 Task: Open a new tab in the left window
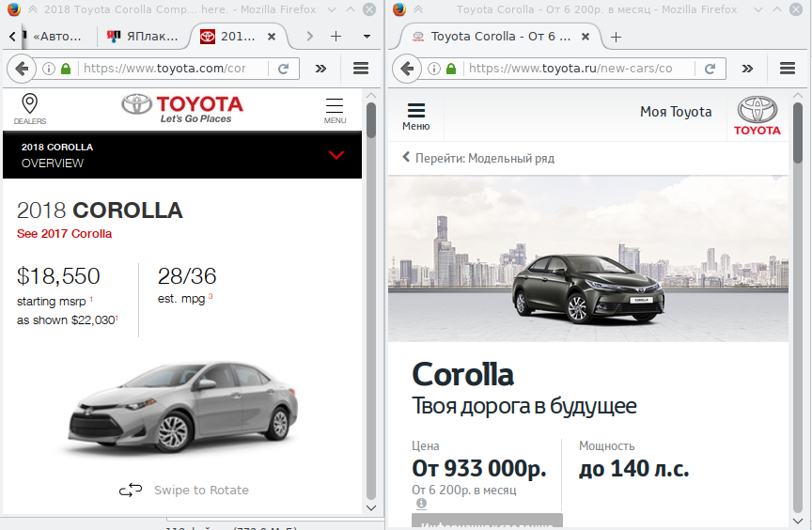click(336, 37)
